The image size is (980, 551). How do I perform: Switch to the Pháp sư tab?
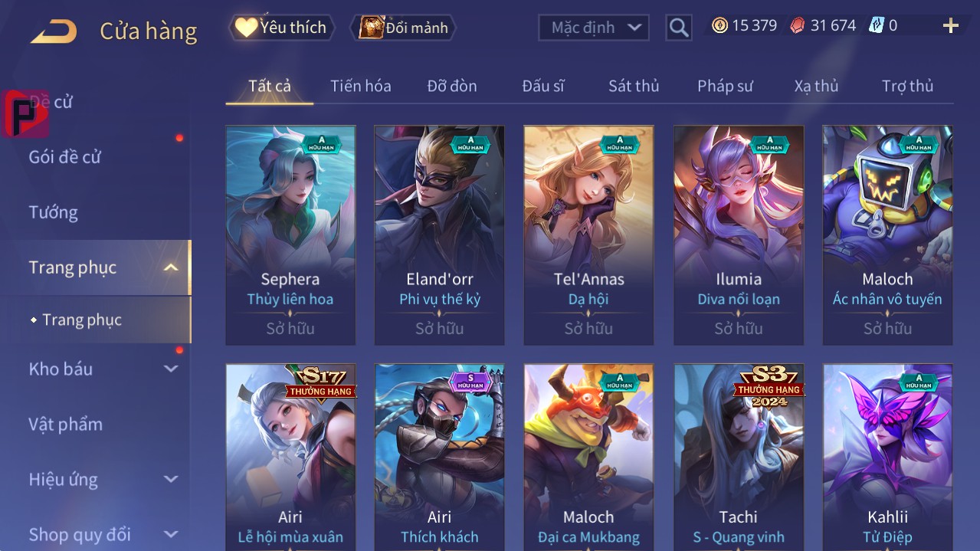(x=725, y=86)
